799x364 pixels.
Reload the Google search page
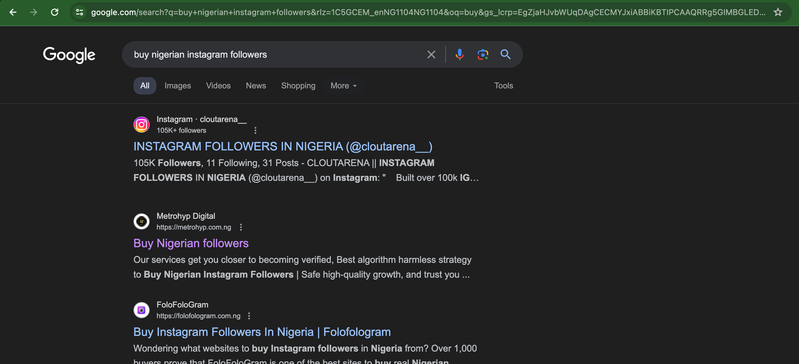click(55, 12)
